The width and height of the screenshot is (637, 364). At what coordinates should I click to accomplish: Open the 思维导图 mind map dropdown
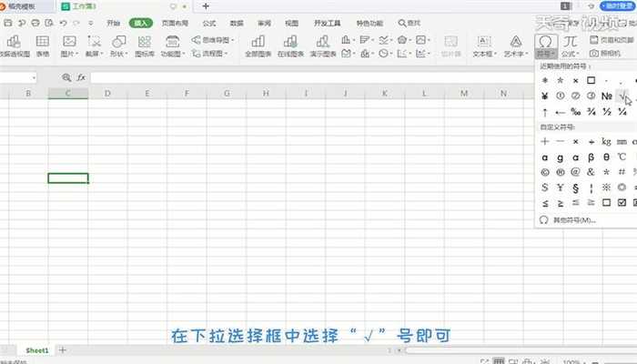click(213, 40)
